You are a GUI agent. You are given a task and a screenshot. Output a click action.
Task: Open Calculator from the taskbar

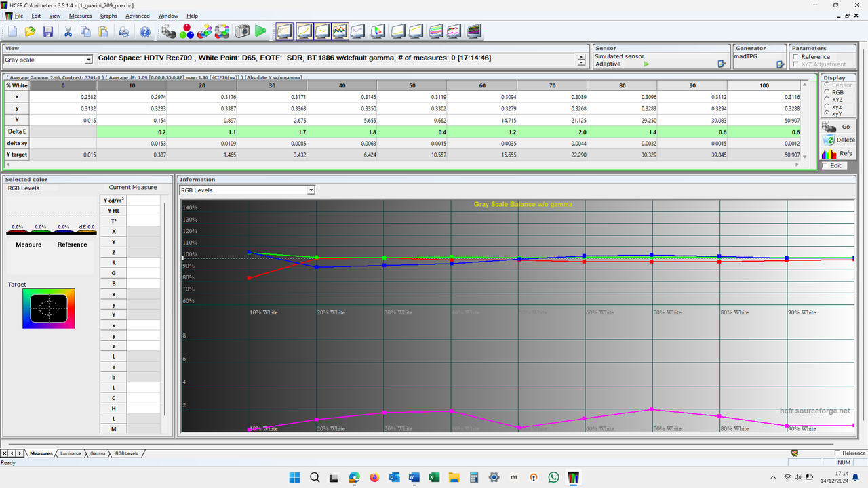(474, 477)
